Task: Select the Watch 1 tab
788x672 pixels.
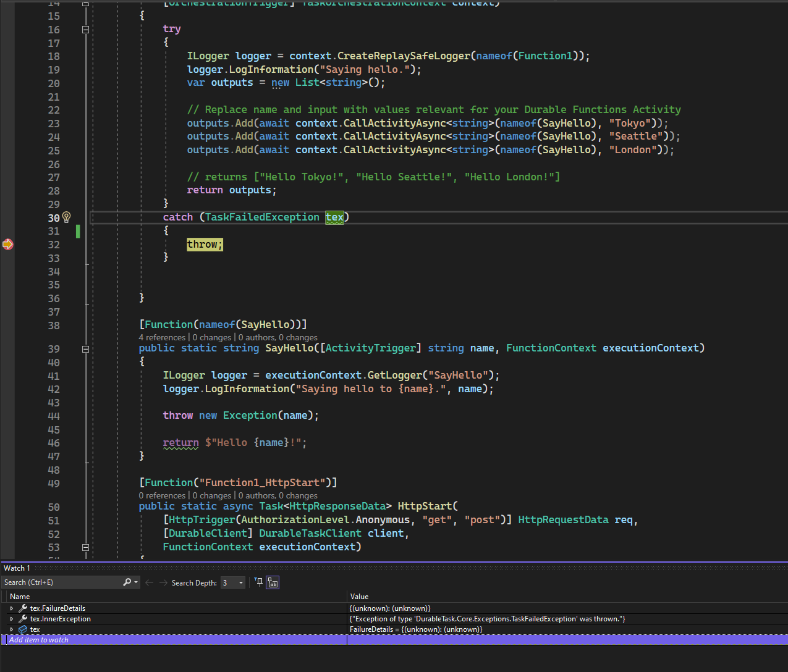Action: click(16, 568)
